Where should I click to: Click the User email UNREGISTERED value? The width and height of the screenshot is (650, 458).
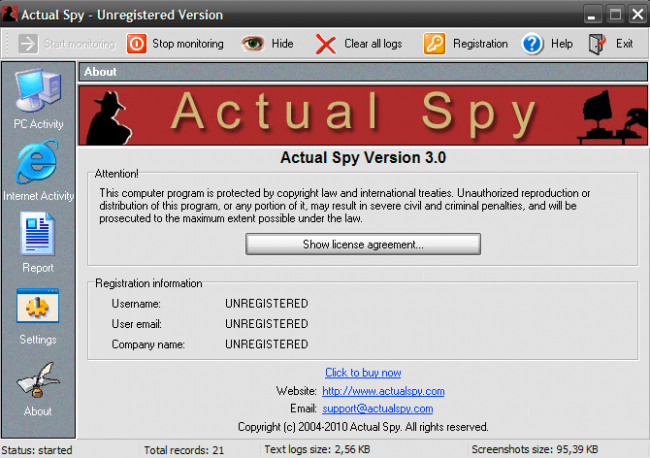point(267,324)
